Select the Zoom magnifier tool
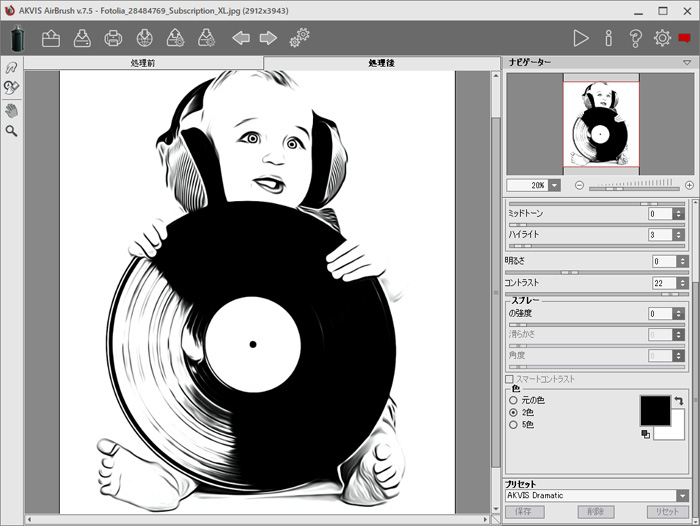Viewport: 700px width, 526px height. tap(12, 131)
